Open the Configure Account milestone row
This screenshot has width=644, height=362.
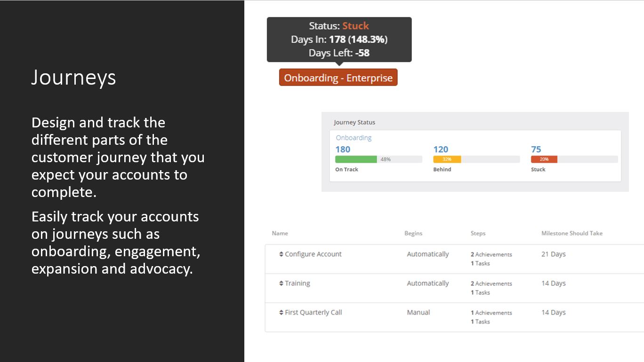tap(454, 259)
